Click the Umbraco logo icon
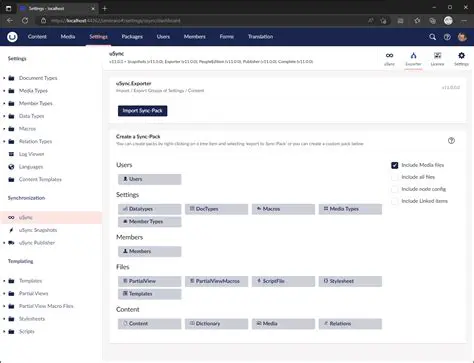 tap(12, 37)
